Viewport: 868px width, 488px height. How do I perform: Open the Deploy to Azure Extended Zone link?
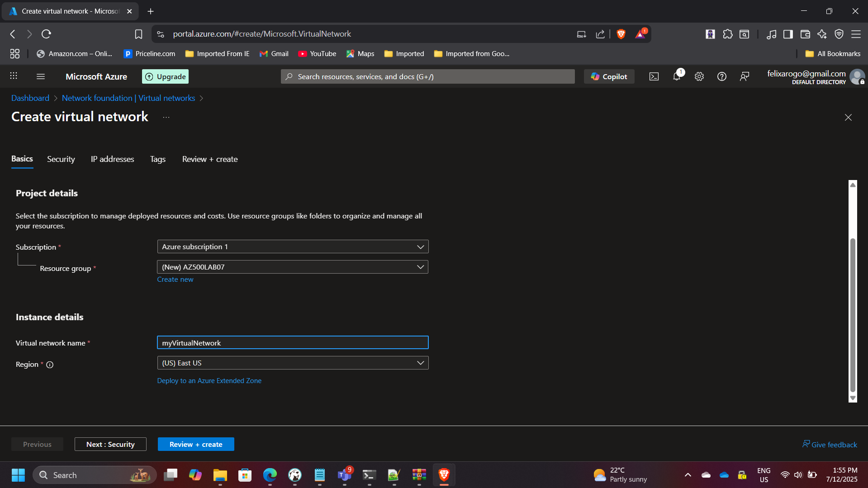209,380
